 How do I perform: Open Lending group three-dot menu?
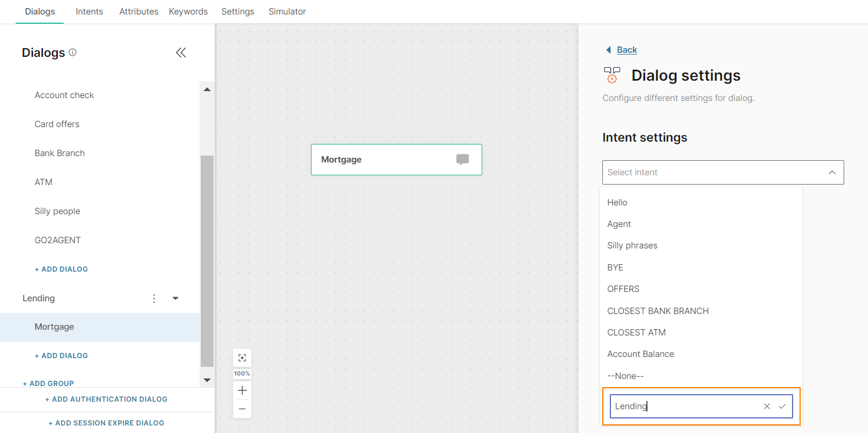click(154, 298)
